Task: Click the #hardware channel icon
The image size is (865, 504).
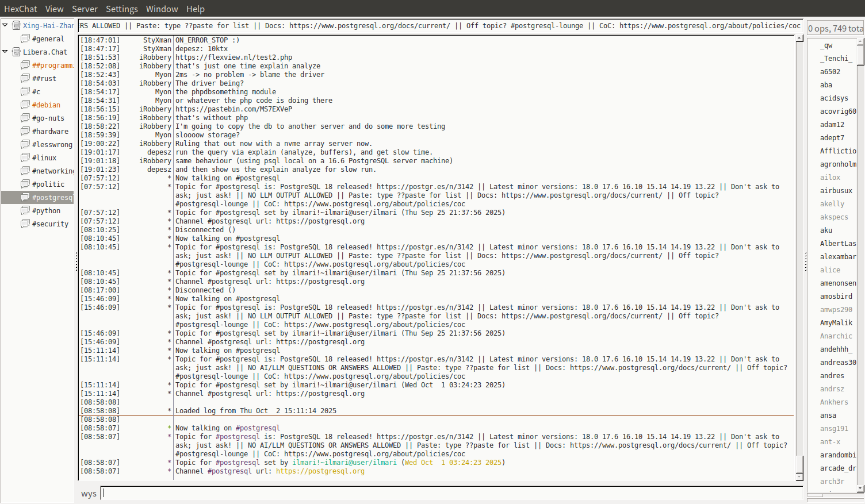Action: tap(25, 131)
